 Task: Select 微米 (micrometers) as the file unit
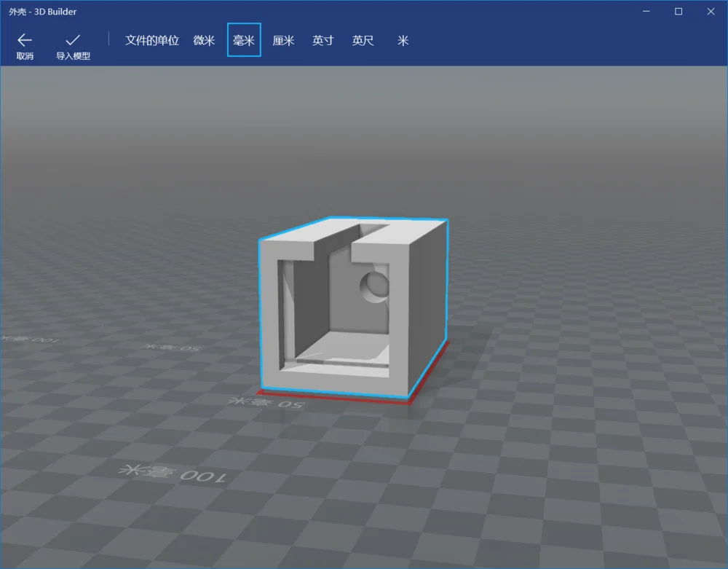tap(205, 40)
